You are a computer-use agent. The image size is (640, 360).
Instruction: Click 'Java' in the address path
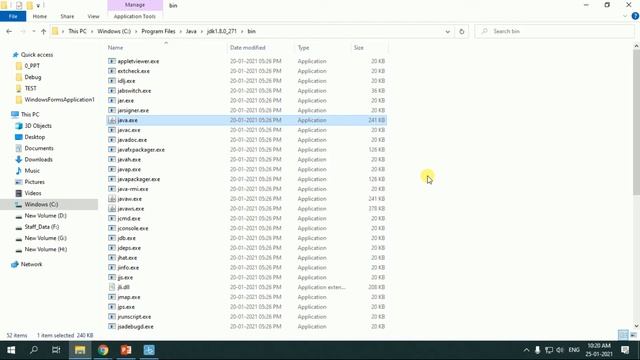coord(191,31)
